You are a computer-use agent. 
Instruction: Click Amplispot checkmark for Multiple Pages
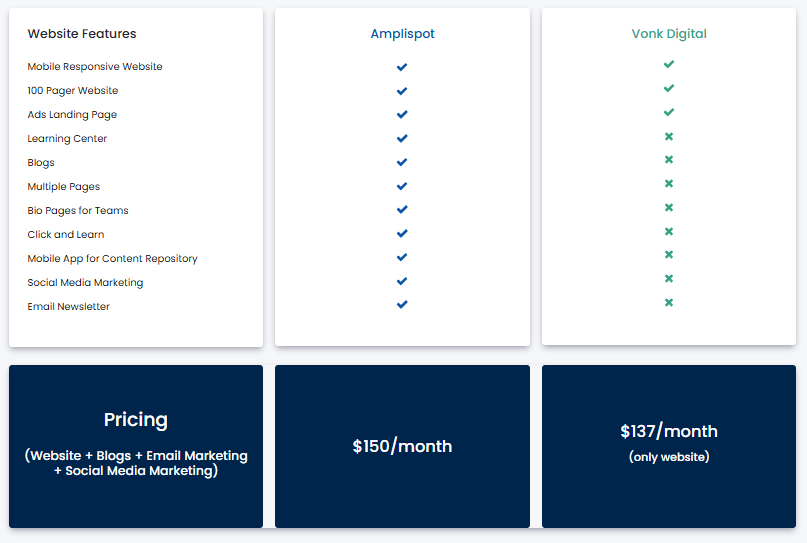[402, 186]
